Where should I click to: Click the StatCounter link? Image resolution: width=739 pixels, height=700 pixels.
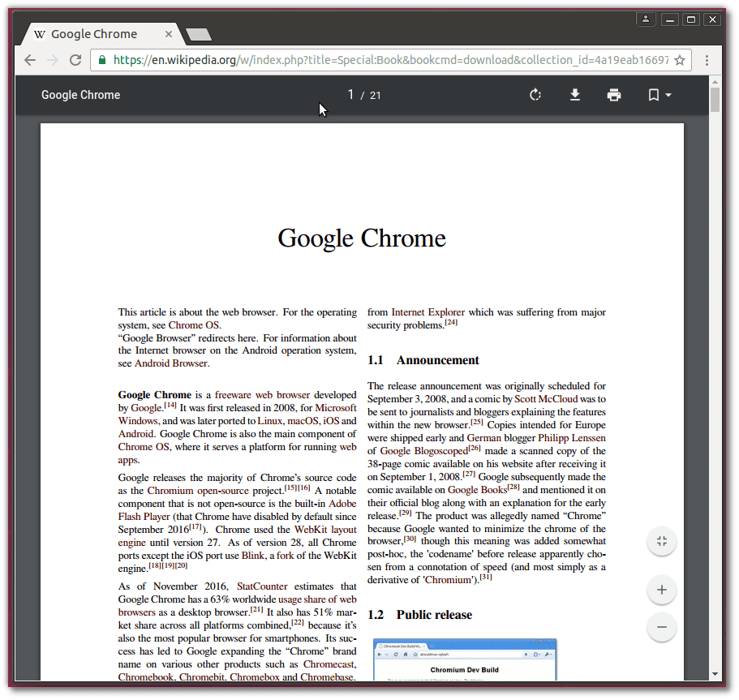click(262, 586)
